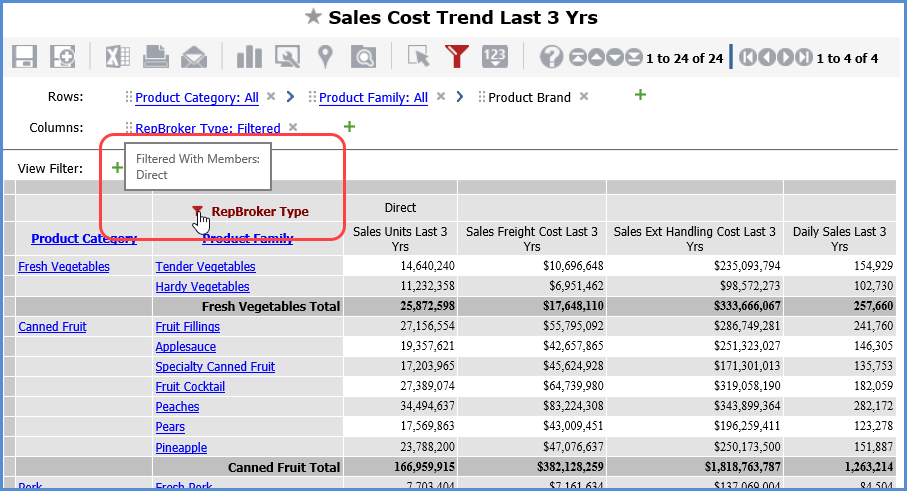The width and height of the screenshot is (907, 491).
Task: Click the star icon beside report title
Action: 313,17
